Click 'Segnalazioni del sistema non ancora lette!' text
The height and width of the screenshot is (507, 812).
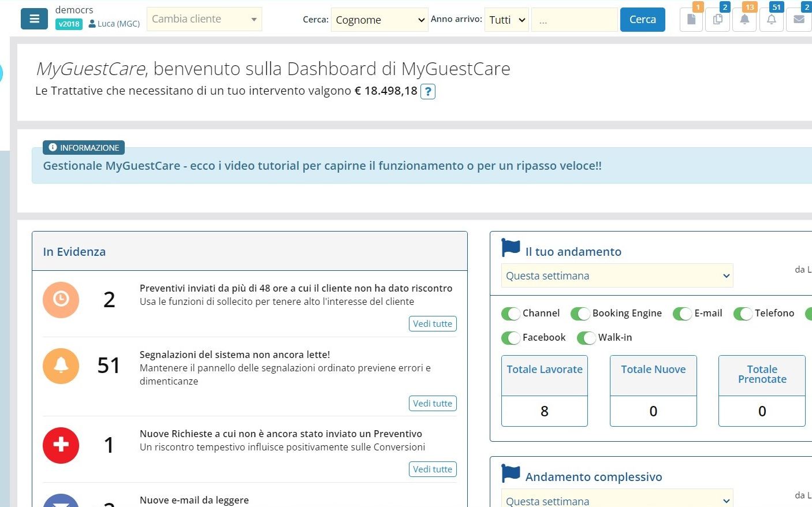[235, 355]
